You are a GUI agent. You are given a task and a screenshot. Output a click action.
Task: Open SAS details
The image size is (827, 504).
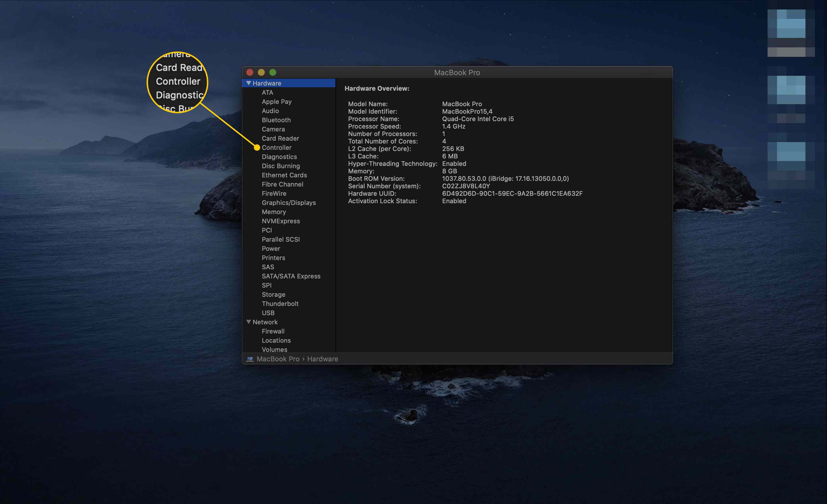(x=268, y=267)
